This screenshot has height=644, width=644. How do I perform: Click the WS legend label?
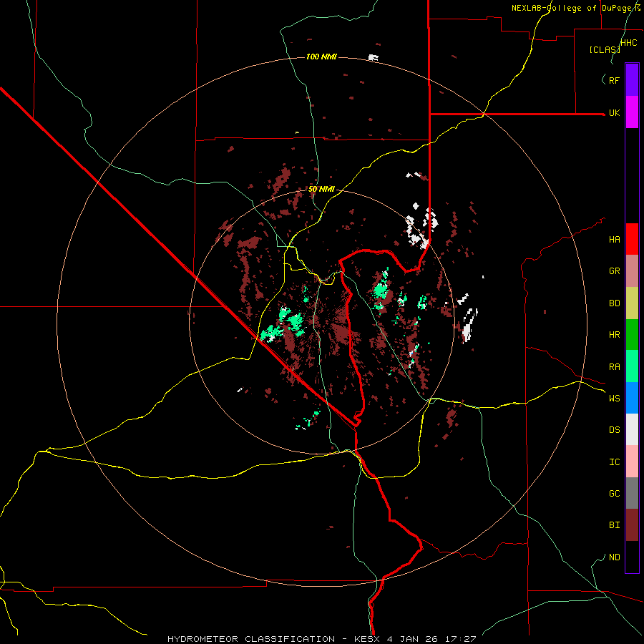click(614, 399)
